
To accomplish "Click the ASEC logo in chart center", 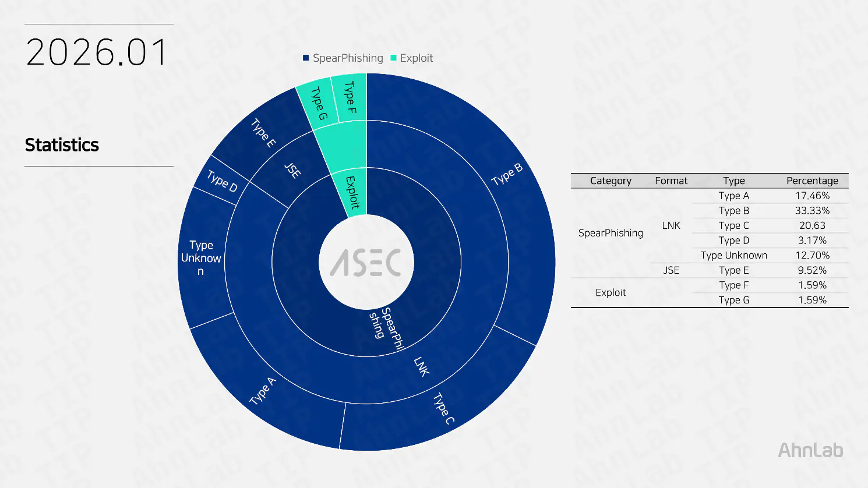I will pyautogui.click(x=366, y=263).
